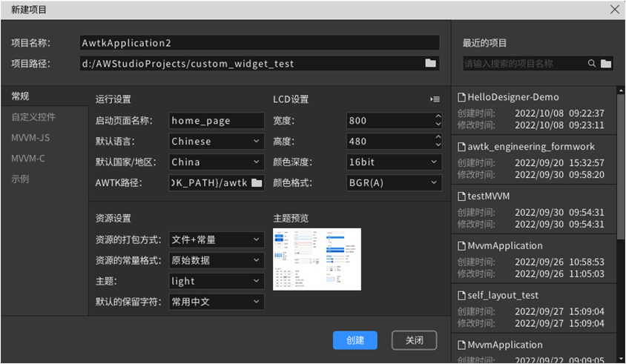Viewport: 626px width, 364px height.
Task: Select HelloDesigner-Demo recent project
Action: coord(534,110)
